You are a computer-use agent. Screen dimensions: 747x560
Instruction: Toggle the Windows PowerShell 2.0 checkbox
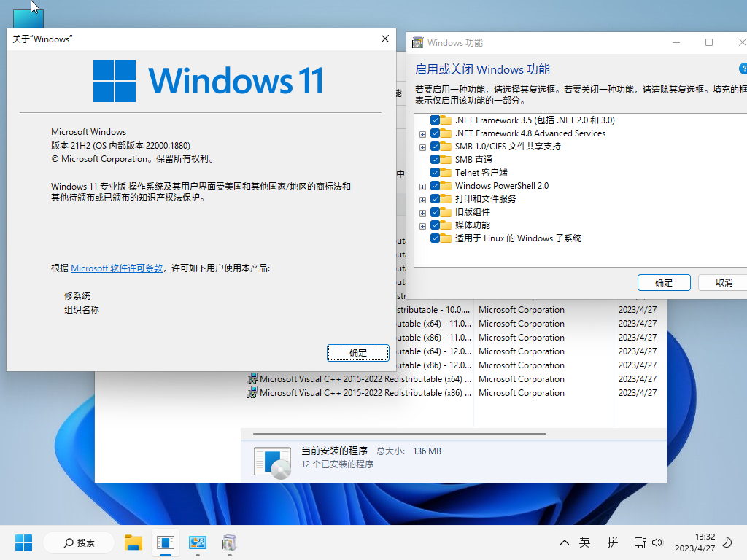(435, 186)
